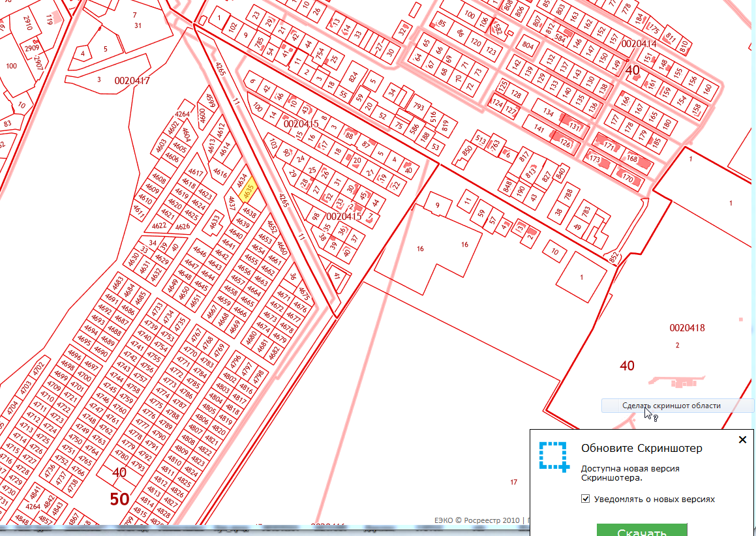Click parcel 4633
Image resolution: width=756 pixels, height=536 pixels.
(x=214, y=223)
